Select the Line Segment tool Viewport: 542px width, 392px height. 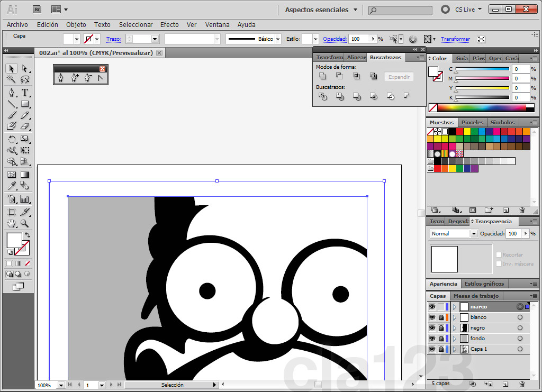(x=12, y=104)
